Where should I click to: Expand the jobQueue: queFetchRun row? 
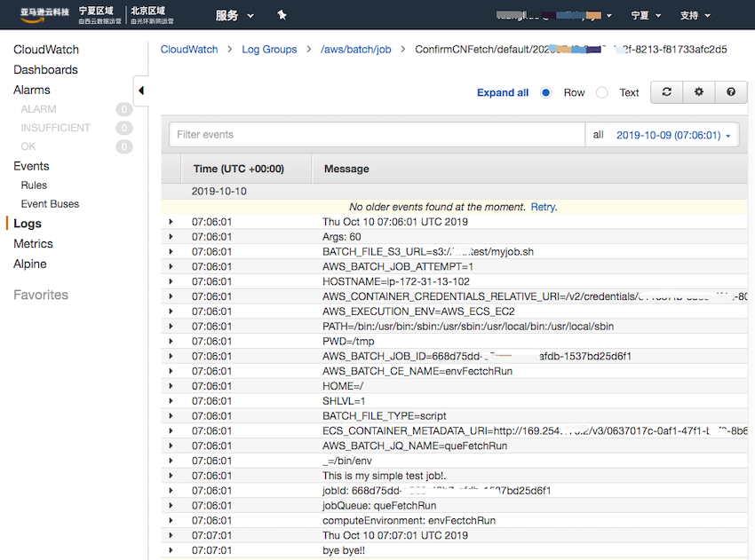(x=171, y=505)
